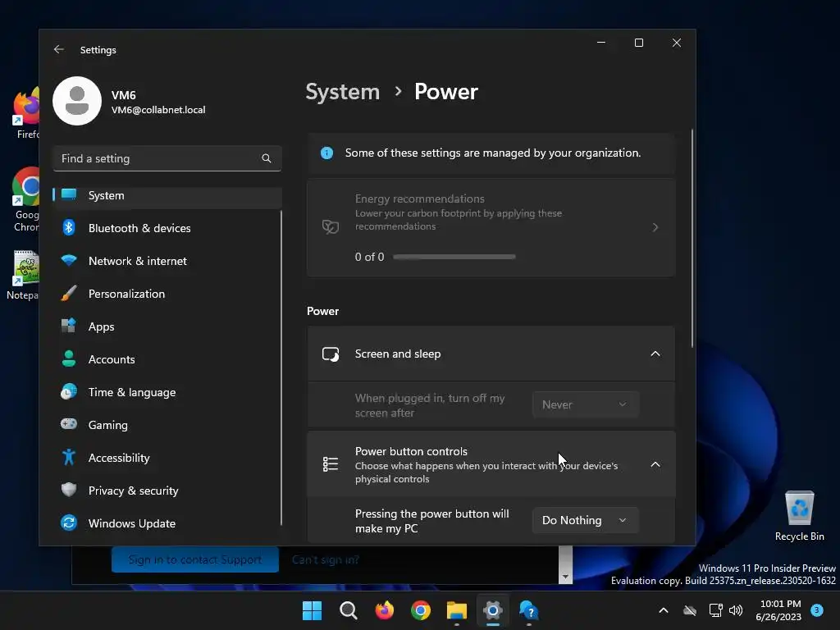Click the Network wifi icon in sidebar

coord(69,260)
